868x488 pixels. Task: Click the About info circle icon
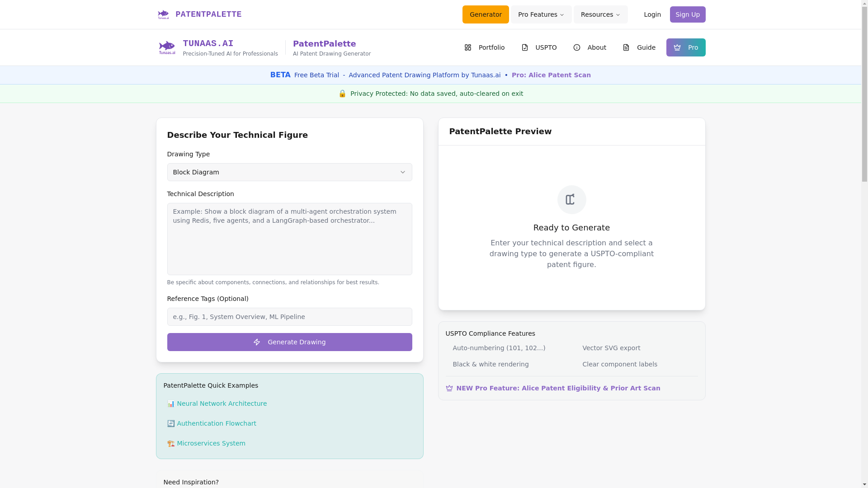(577, 47)
